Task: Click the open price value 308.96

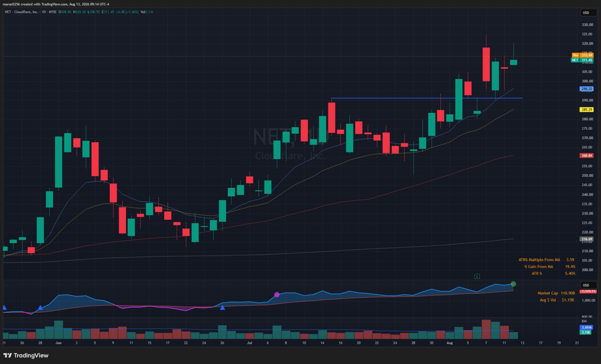Action: [x=66, y=12]
